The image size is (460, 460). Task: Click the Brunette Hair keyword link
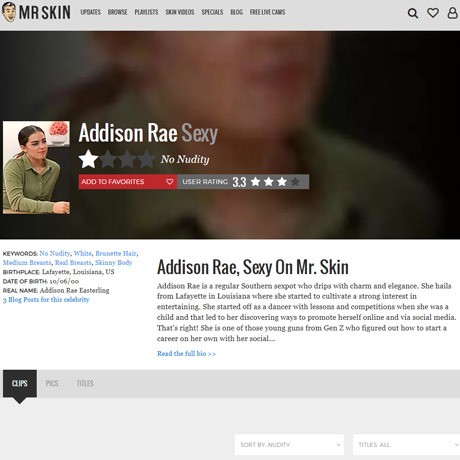[x=116, y=253]
